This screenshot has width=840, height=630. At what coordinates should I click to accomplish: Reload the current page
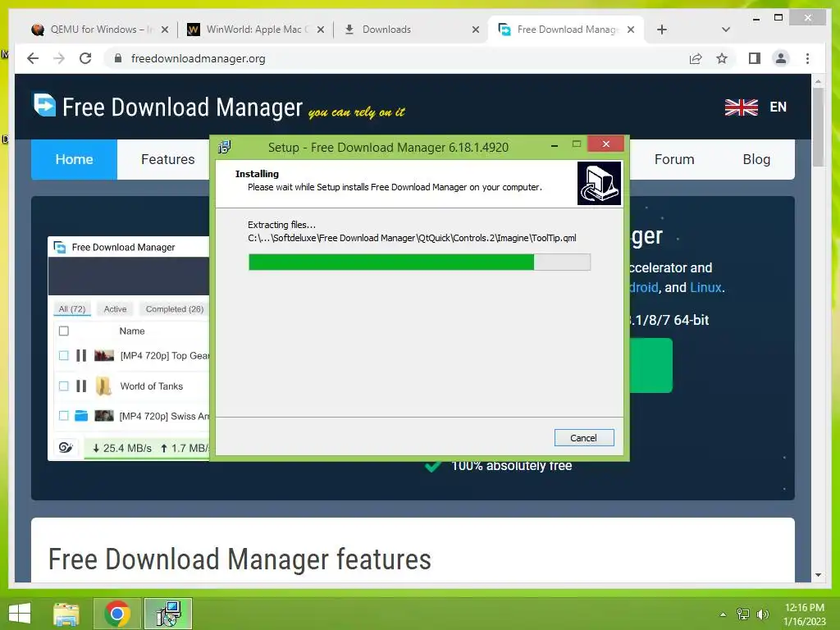85,58
